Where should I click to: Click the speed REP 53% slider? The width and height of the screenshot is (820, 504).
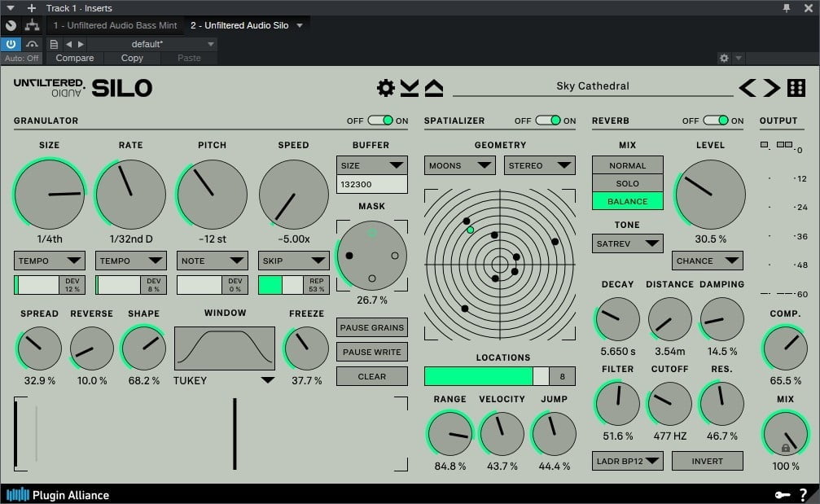[294, 285]
